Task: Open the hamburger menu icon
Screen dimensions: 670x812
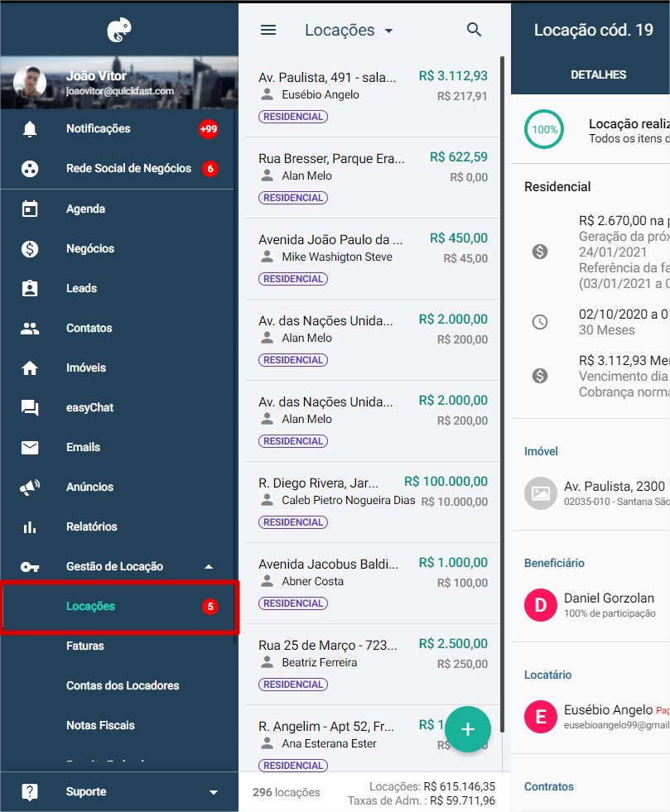Action: coord(268,30)
